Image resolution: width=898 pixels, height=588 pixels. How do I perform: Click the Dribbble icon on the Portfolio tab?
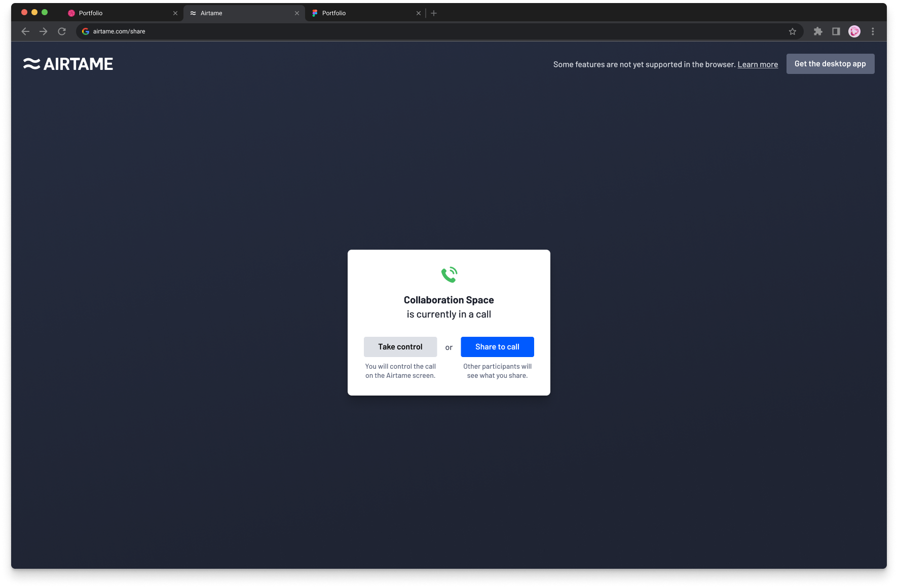71,13
